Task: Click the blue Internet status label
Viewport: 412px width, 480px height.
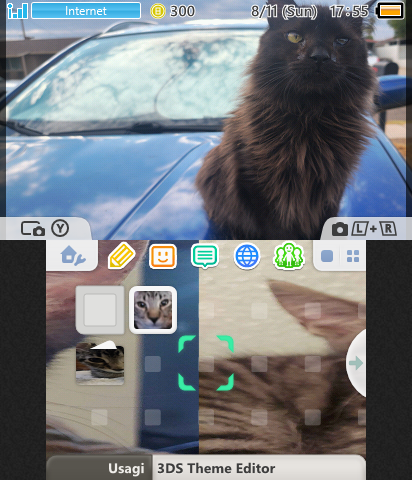Action: (x=86, y=11)
